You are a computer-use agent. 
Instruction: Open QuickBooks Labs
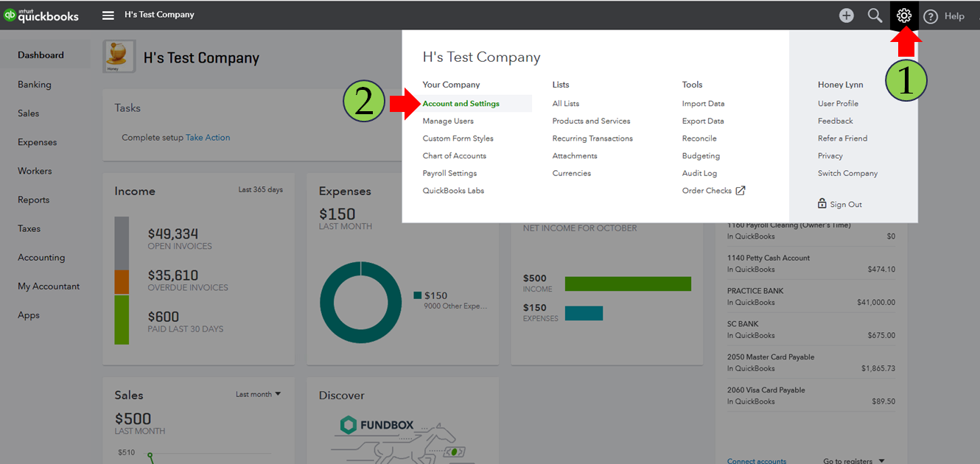click(x=453, y=191)
